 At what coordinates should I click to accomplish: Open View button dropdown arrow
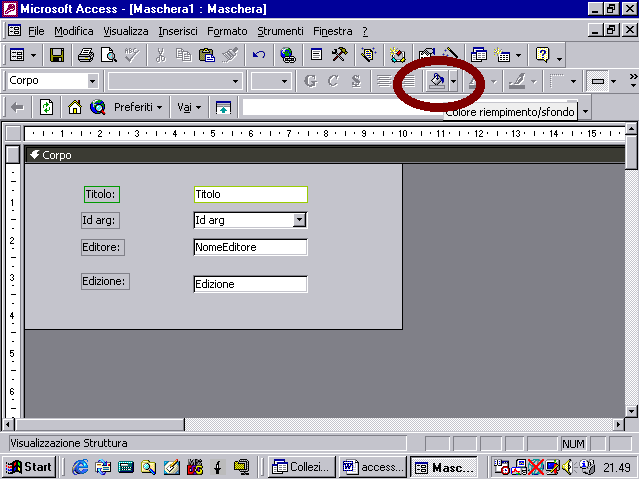(33, 55)
